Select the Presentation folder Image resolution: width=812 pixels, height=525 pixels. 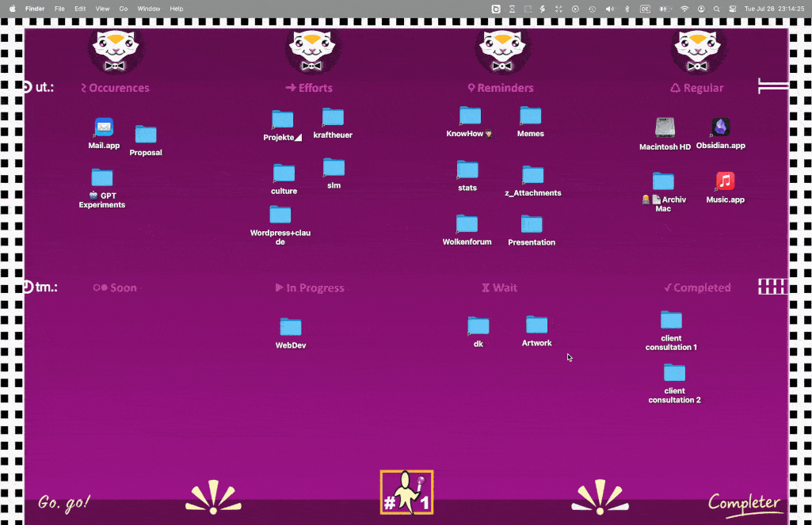[532, 224]
